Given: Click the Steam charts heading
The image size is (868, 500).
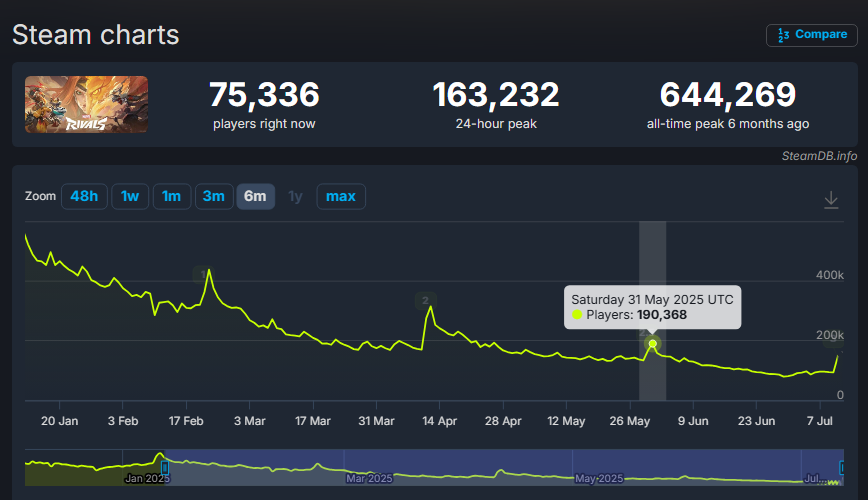Looking at the screenshot, I should (x=96, y=35).
